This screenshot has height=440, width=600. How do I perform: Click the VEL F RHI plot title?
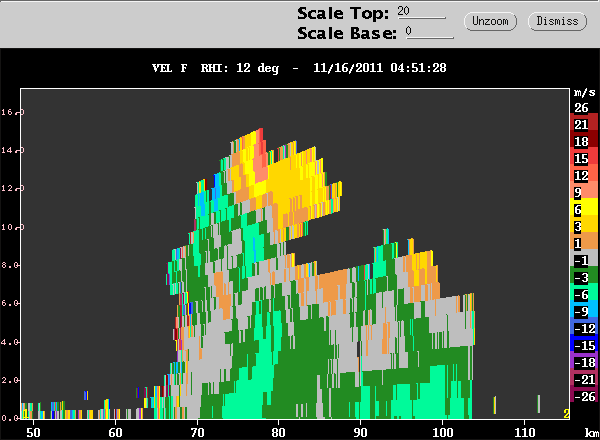tap(299, 68)
